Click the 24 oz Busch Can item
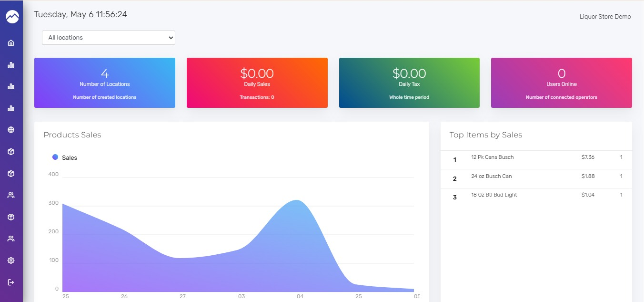644x302 pixels. click(x=492, y=176)
